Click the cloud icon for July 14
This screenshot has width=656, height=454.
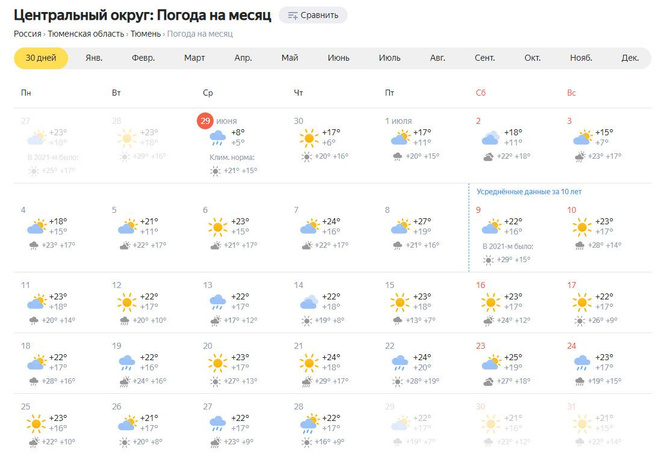pyautogui.click(x=308, y=301)
